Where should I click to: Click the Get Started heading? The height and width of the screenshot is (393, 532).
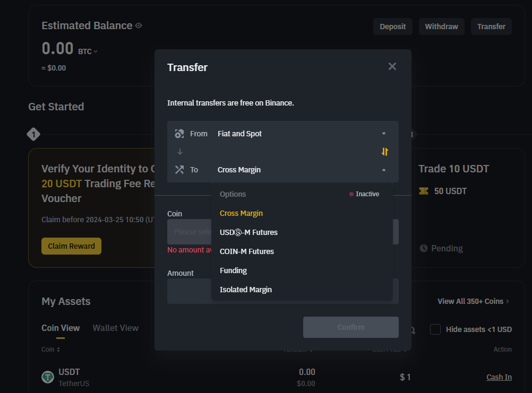pyautogui.click(x=56, y=107)
